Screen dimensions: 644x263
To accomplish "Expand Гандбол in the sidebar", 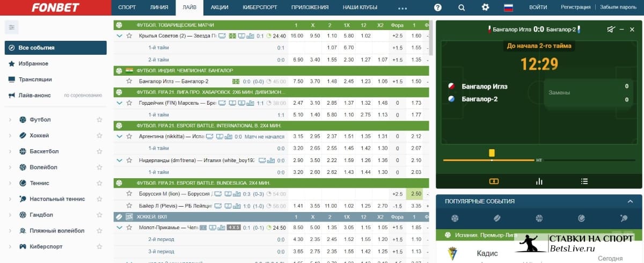I will 10,215.
